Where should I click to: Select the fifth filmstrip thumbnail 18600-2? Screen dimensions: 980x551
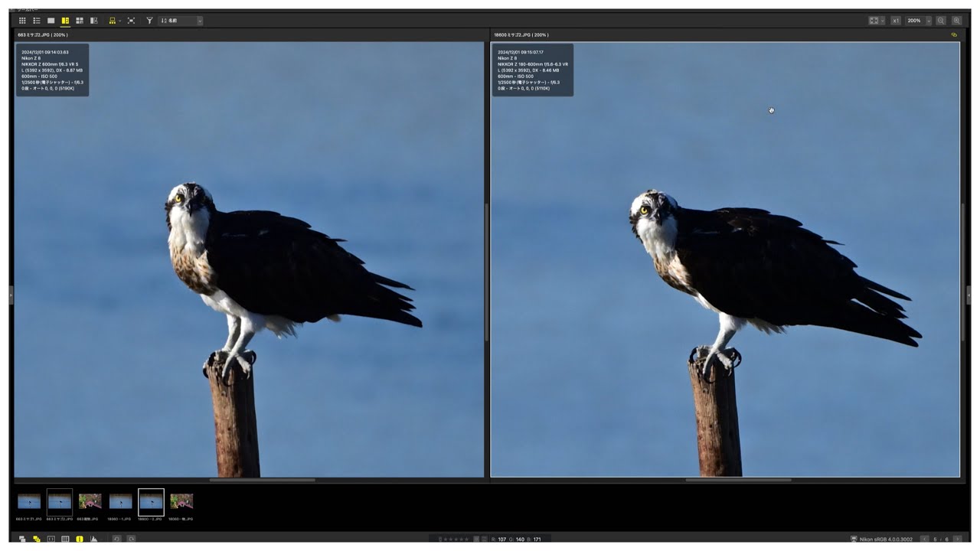click(x=151, y=502)
